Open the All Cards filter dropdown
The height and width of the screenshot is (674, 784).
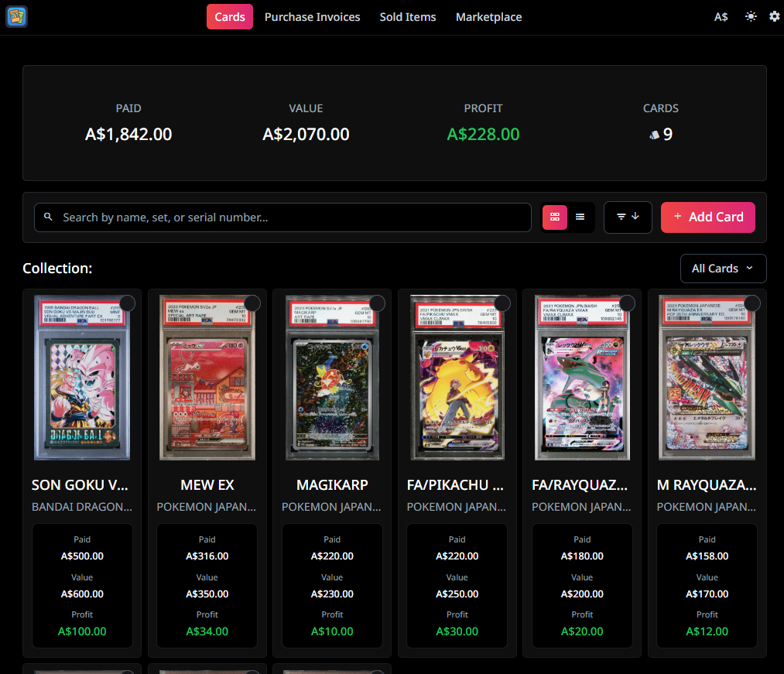(x=723, y=269)
